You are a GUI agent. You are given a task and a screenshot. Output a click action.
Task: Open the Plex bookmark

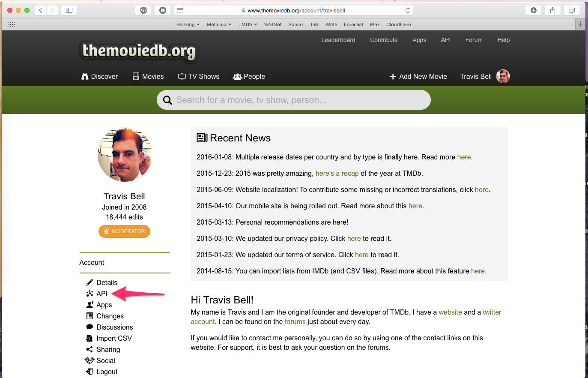(x=375, y=24)
